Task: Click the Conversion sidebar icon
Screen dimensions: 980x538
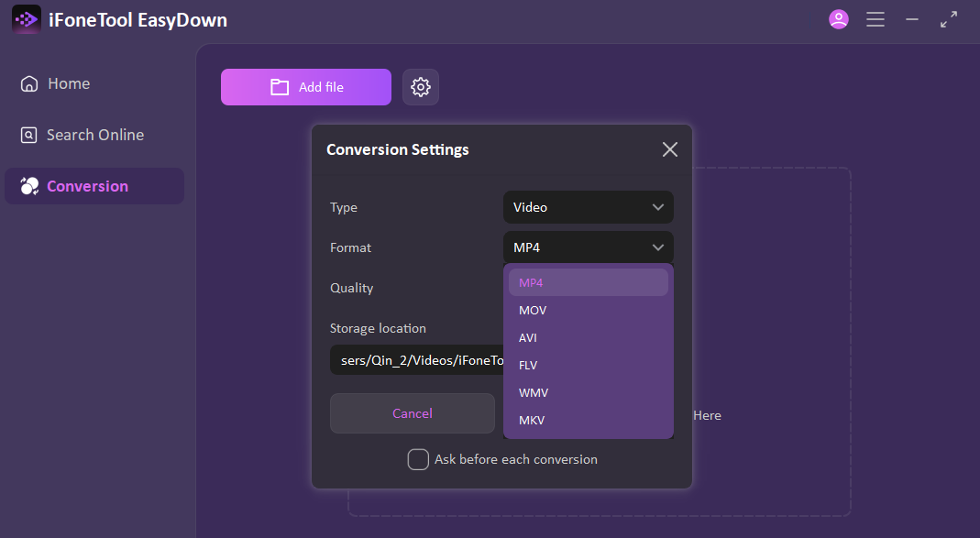Action: [x=29, y=186]
